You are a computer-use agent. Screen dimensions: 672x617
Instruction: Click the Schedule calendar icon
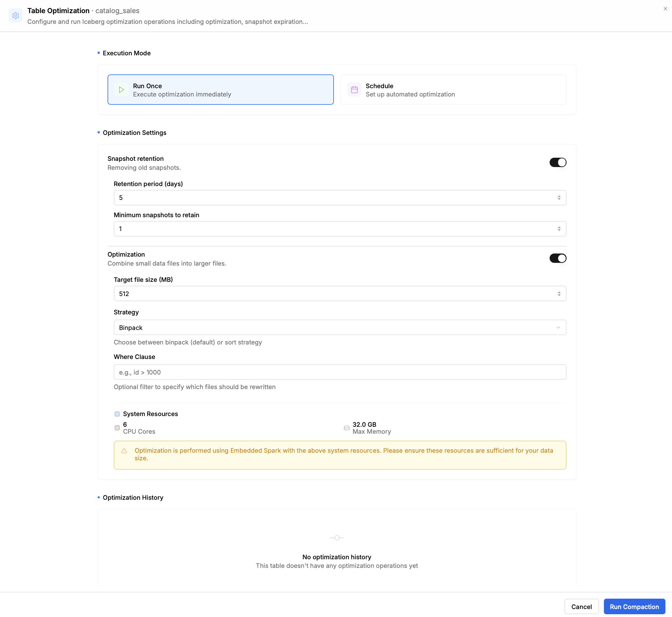pos(354,90)
